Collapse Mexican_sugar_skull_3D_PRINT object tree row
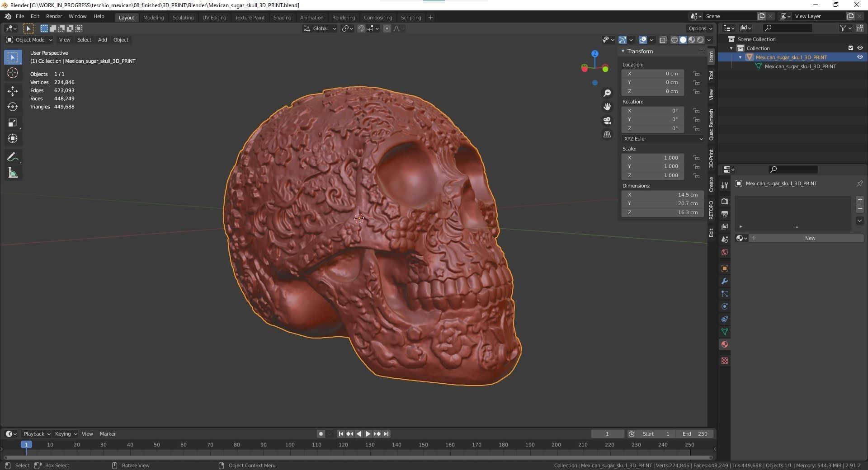 [x=741, y=57]
